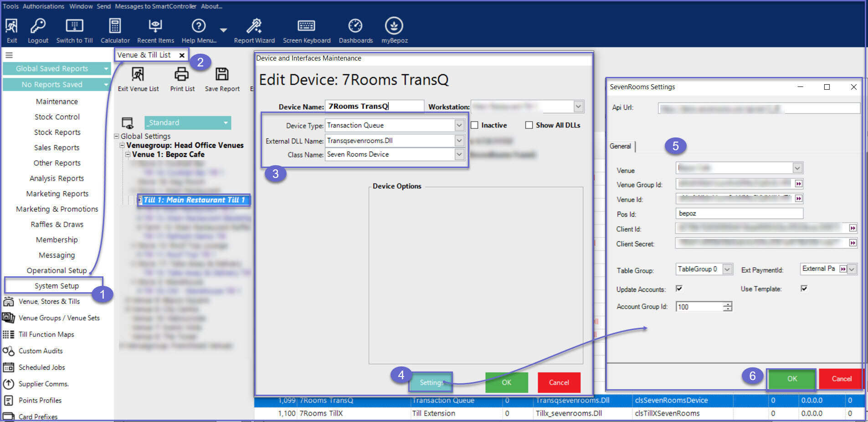Click the Client Id lookup arrow button
The height and width of the screenshot is (422, 868).
[x=853, y=228]
